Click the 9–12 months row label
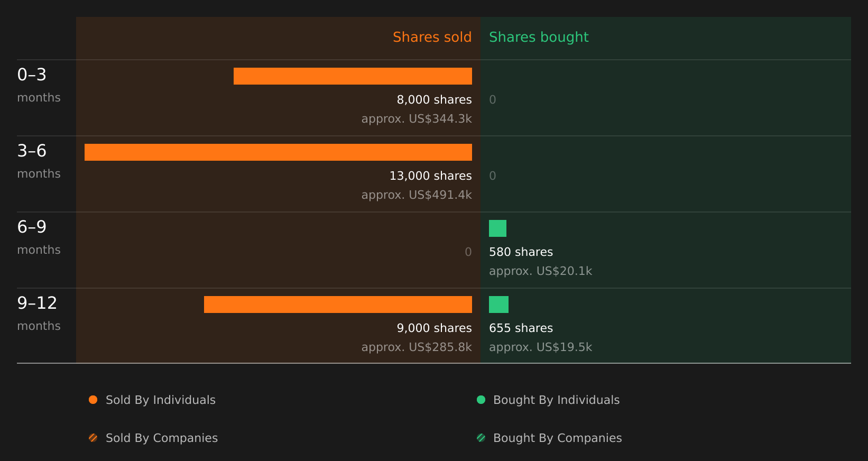 (x=39, y=314)
